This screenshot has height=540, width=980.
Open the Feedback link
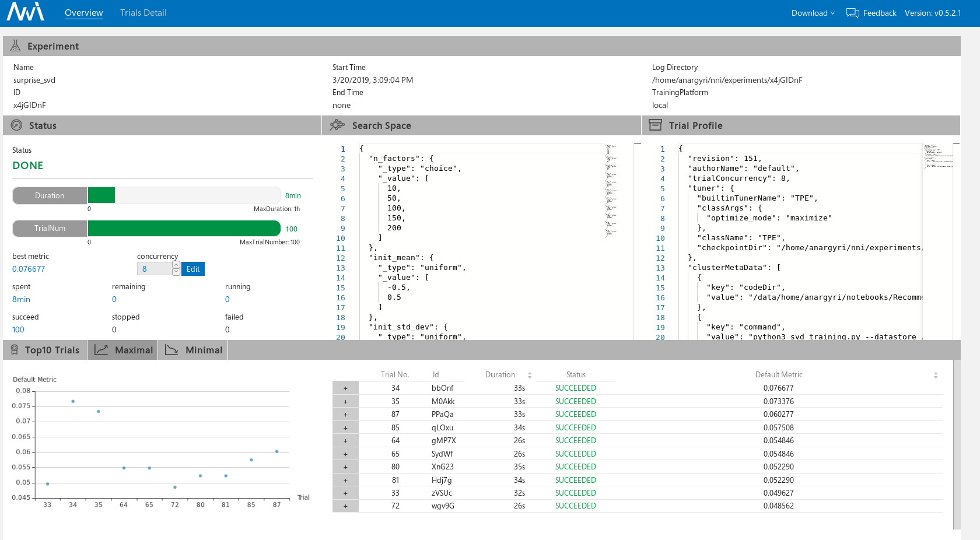point(879,13)
